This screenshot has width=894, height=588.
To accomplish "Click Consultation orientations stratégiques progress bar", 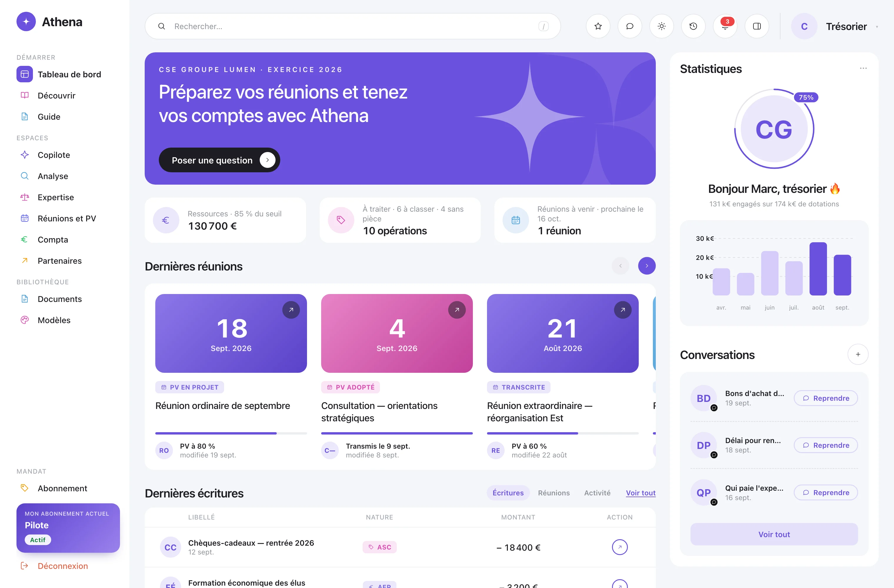I will 397,433.
